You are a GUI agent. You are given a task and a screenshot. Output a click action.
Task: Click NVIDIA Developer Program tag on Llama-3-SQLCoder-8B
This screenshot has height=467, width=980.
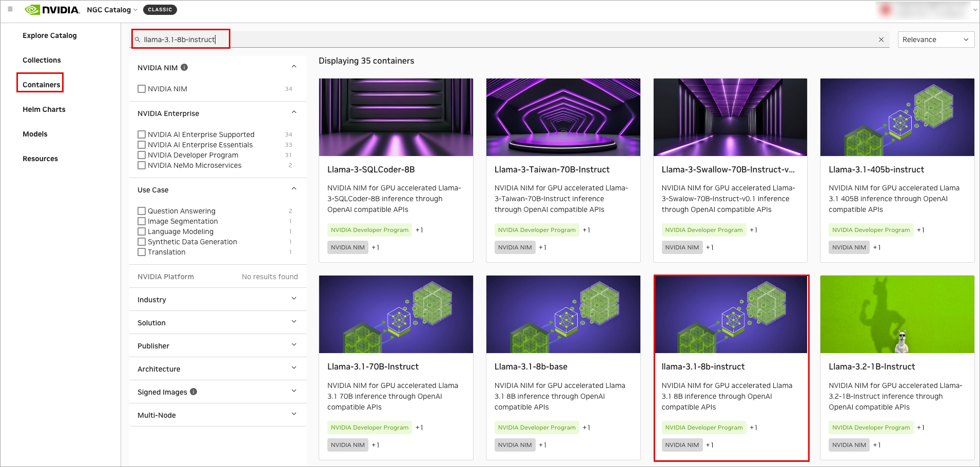tap(370, 230)
